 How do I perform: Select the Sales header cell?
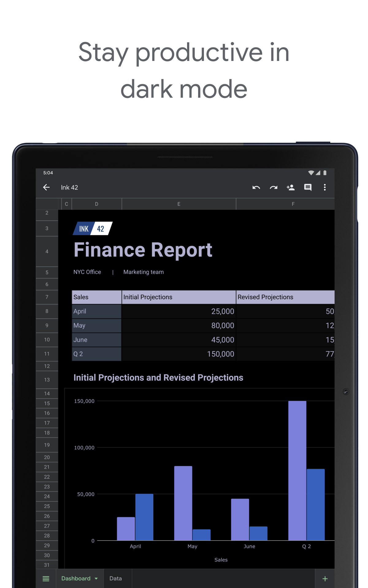pos(97,297)
